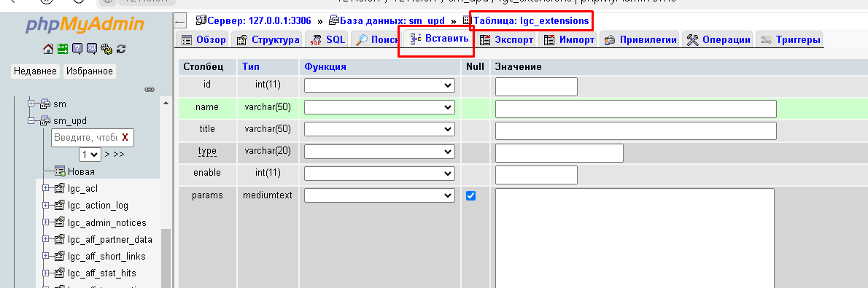Screen dimensions: 868x288
Task: Go to phpMyAdmin home icon
Action: coord(48,49)
